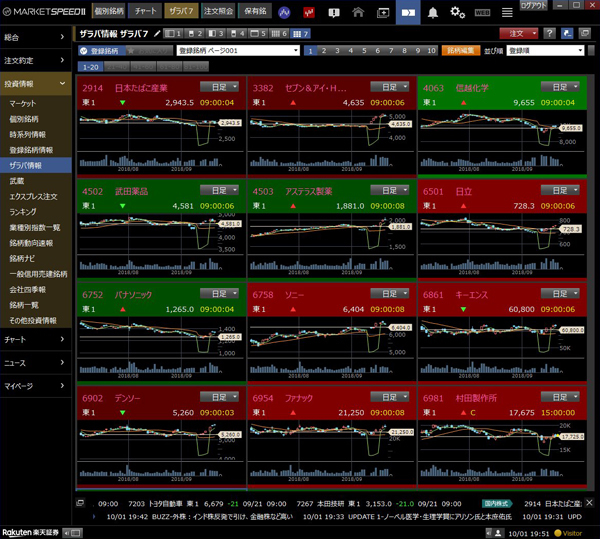Open the news book icon in toolbar
Viewport: 600px width, 539px height.
point(334,13)
